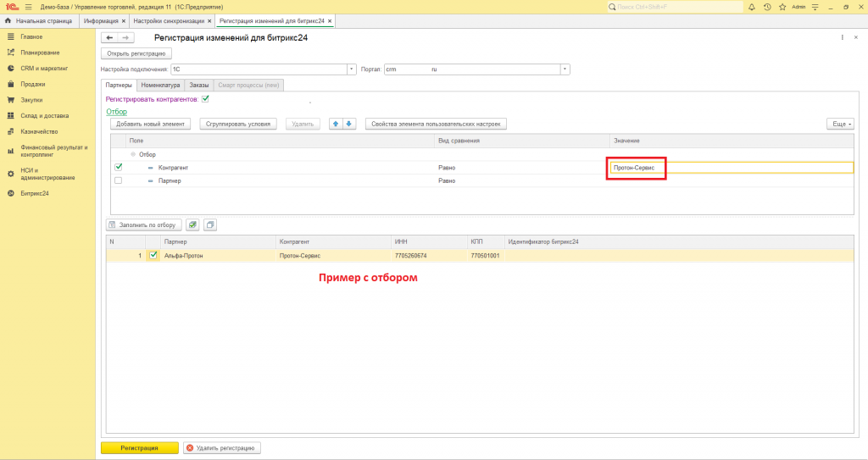The height and width of the screenshot is (460, 868).
Task: Open Закупки section in sidebar
Action: point(31,100)
